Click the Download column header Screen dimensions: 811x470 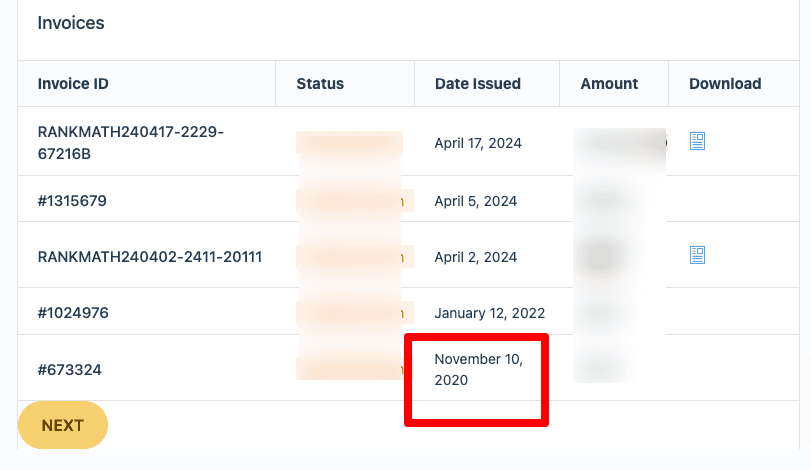pos(725,84)
